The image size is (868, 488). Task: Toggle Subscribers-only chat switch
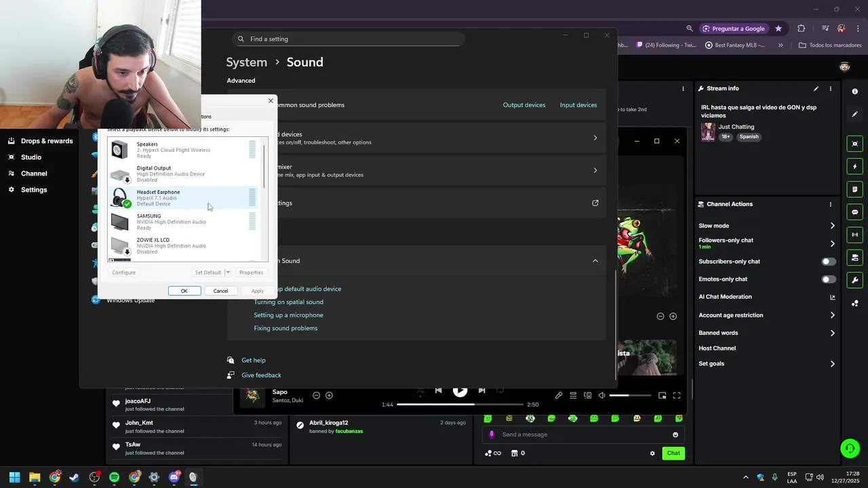pyautogui.click(x=829, y=262)
